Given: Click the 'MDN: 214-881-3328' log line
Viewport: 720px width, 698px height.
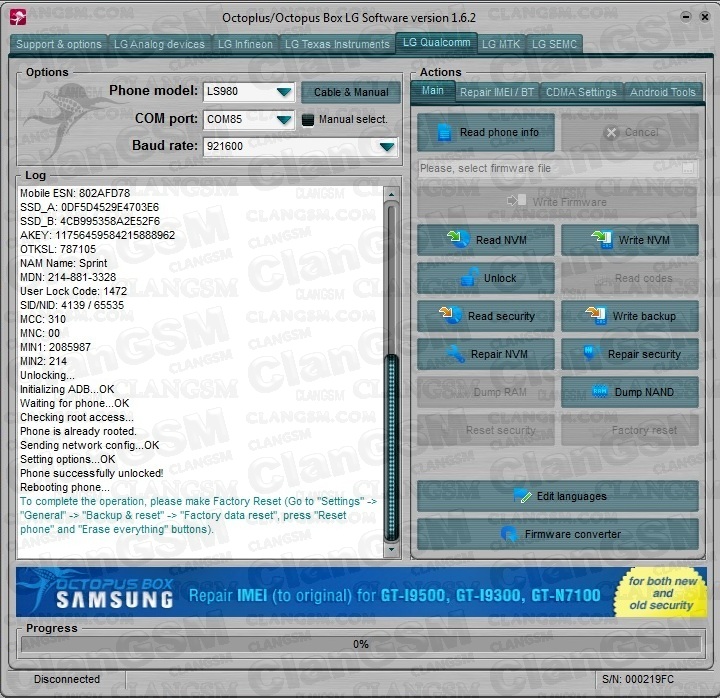Looking at the screenshot, I should [68, 277].
